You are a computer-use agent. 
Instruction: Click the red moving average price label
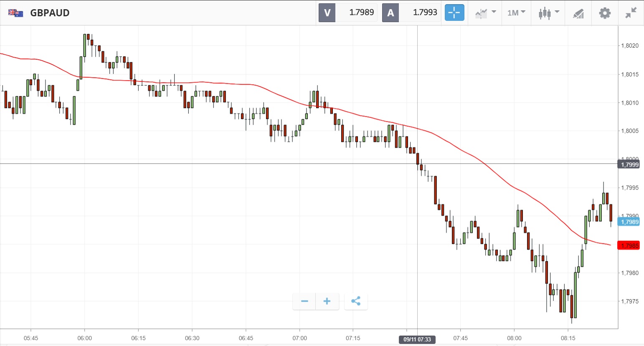pos(629,245)
